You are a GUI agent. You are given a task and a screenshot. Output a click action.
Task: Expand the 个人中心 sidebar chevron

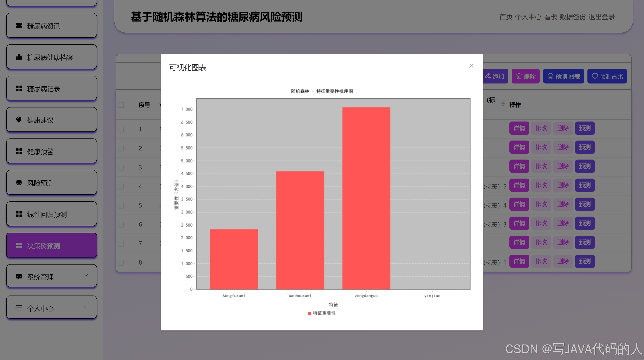coord(86,307)
